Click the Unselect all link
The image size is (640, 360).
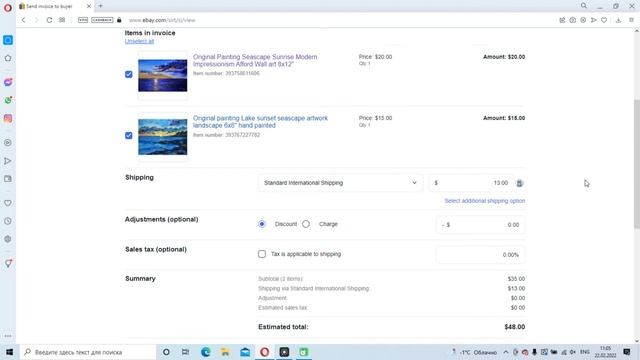(139, 41)
